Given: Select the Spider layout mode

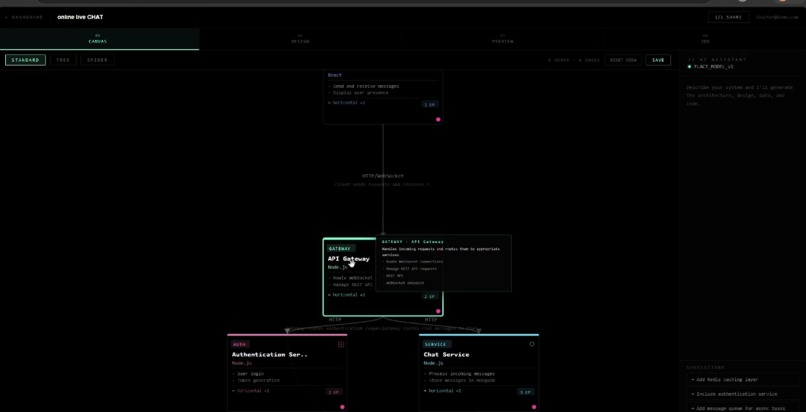Looking at the screenshot, I should tap(97, 60).
